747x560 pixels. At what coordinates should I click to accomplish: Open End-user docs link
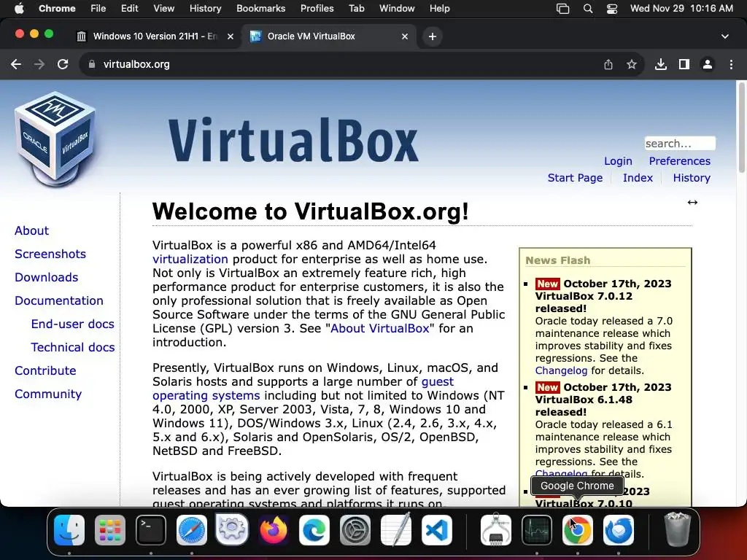pyautogui.click(x=72, y=324)
